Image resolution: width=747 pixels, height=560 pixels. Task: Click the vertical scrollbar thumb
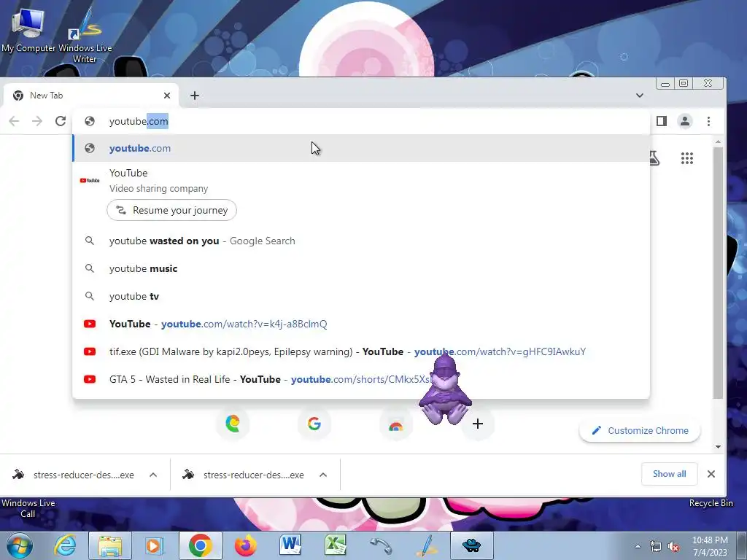tap(718, 273)
